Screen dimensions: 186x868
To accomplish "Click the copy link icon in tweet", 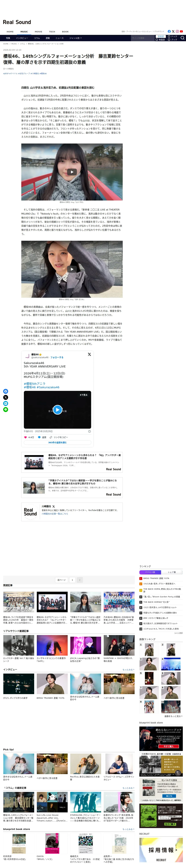I will tap(51, 437).
